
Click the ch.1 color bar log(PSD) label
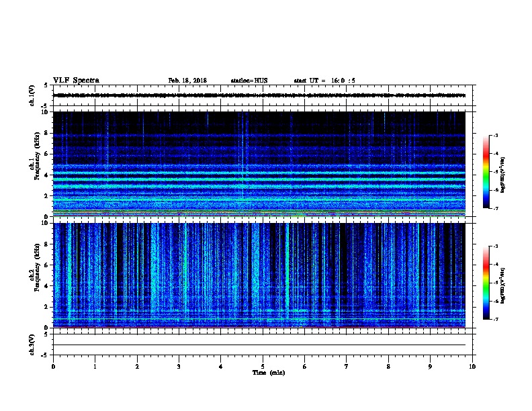[x=502, y=175]
